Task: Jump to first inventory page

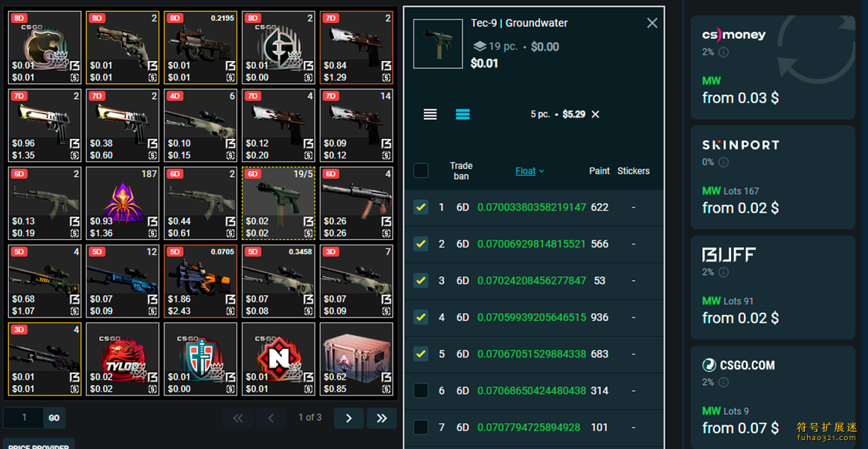Action: [x=238, y=418]
